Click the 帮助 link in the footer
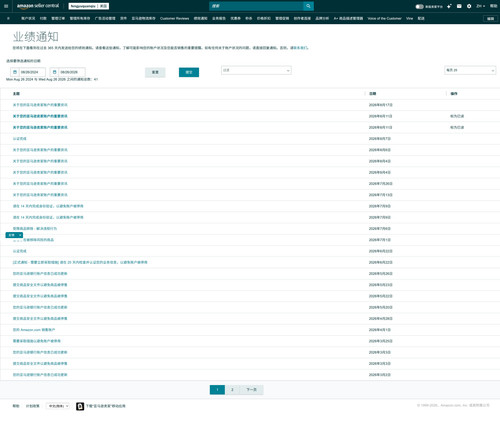 point(16,406)
